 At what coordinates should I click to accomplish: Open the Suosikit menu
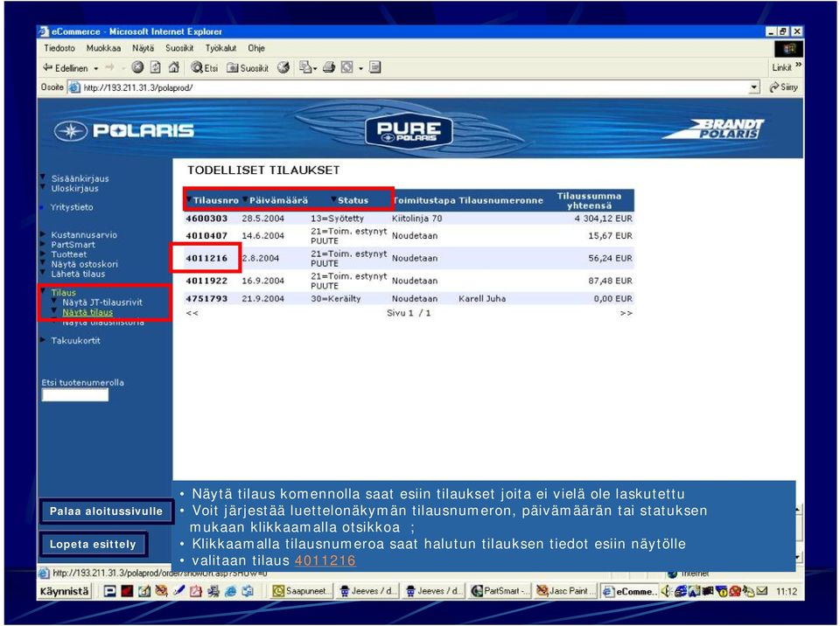[179, 48]
